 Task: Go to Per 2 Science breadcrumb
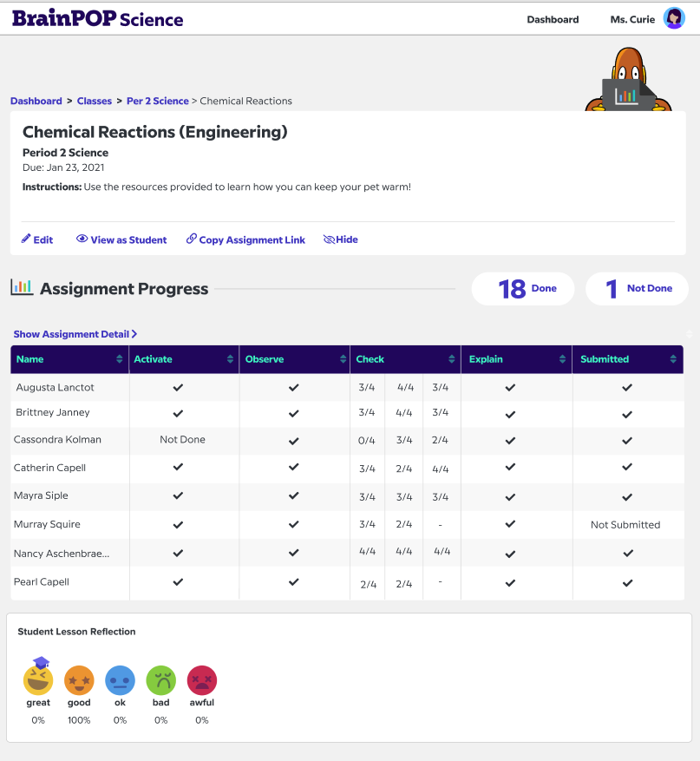pyautogui.click(x=158, y=101)
